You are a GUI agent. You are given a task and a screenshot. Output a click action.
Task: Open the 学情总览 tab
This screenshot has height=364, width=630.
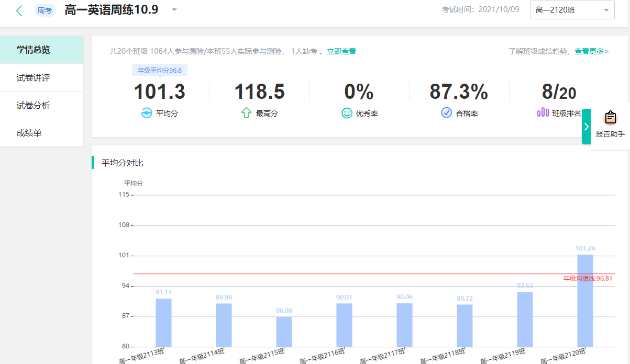point(42,50)
